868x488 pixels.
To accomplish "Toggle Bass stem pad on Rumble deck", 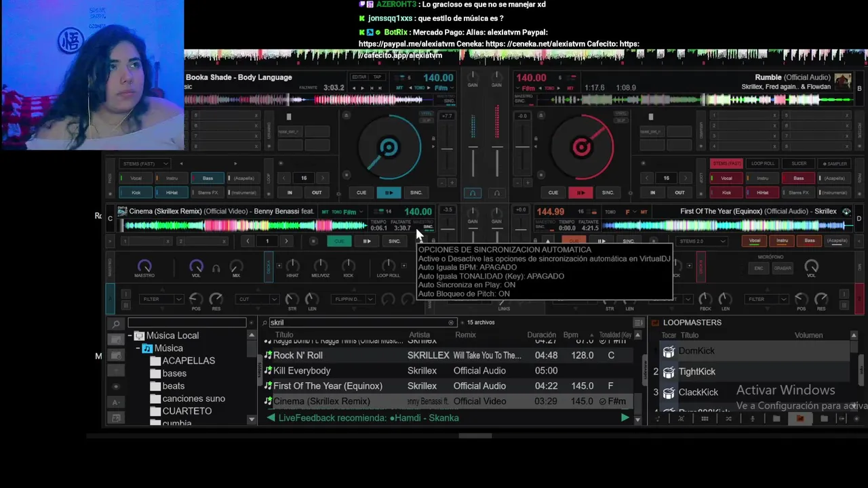I will click(x=798, y=178).
